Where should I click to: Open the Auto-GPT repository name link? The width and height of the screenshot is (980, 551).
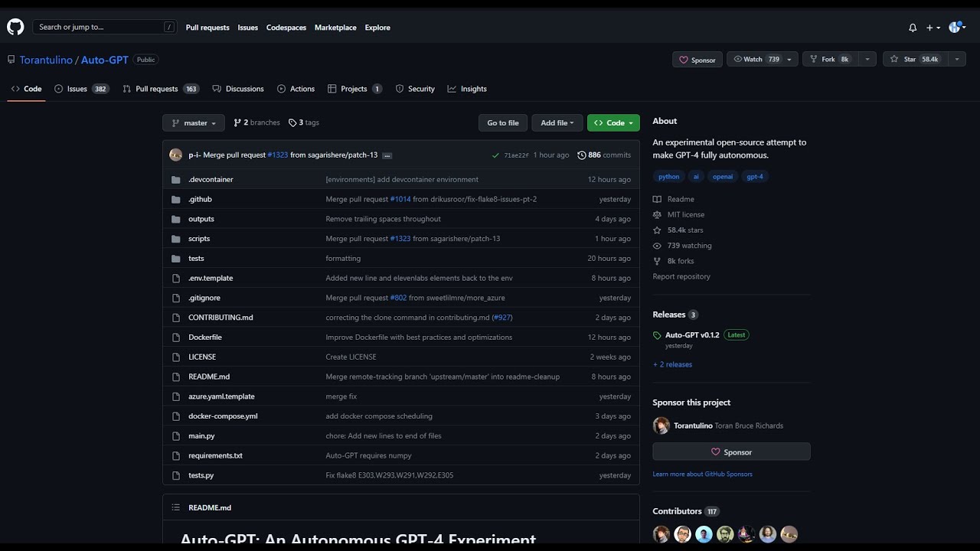[105, 60]
